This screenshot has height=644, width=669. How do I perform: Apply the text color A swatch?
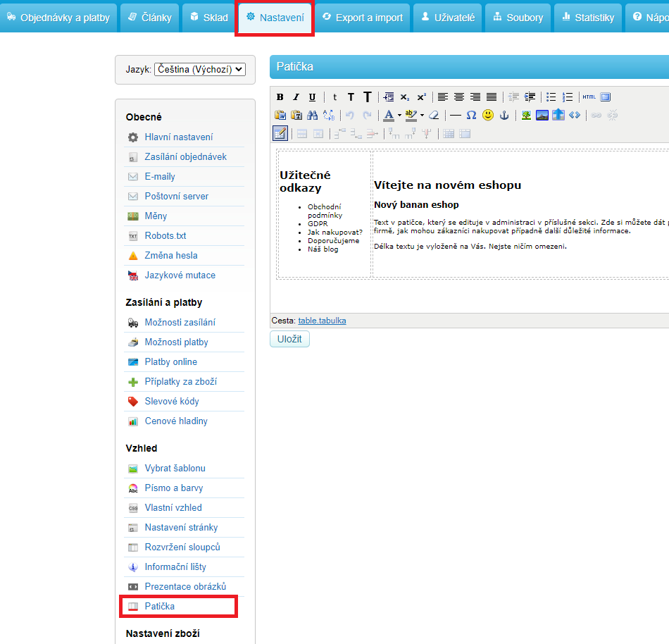click(x=389, y=115)
